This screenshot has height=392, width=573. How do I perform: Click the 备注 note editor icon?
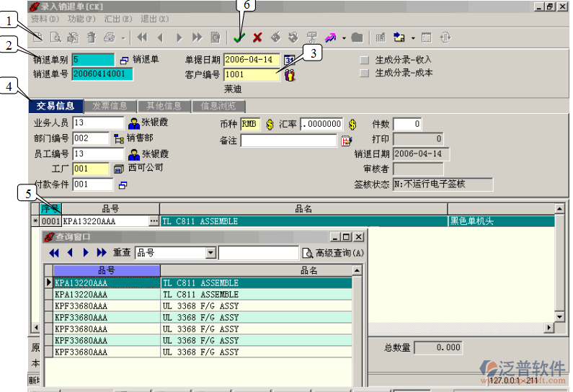click(345, 141)
